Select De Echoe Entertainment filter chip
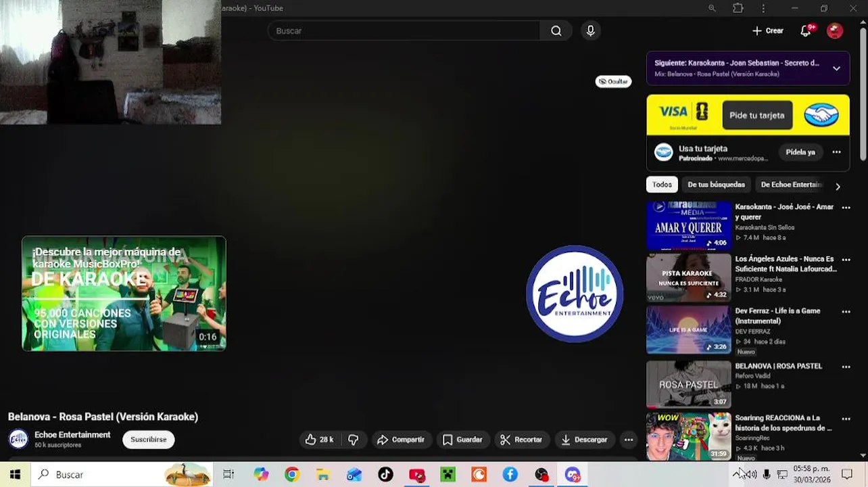868x487 pixels. [x=791, y=185]
